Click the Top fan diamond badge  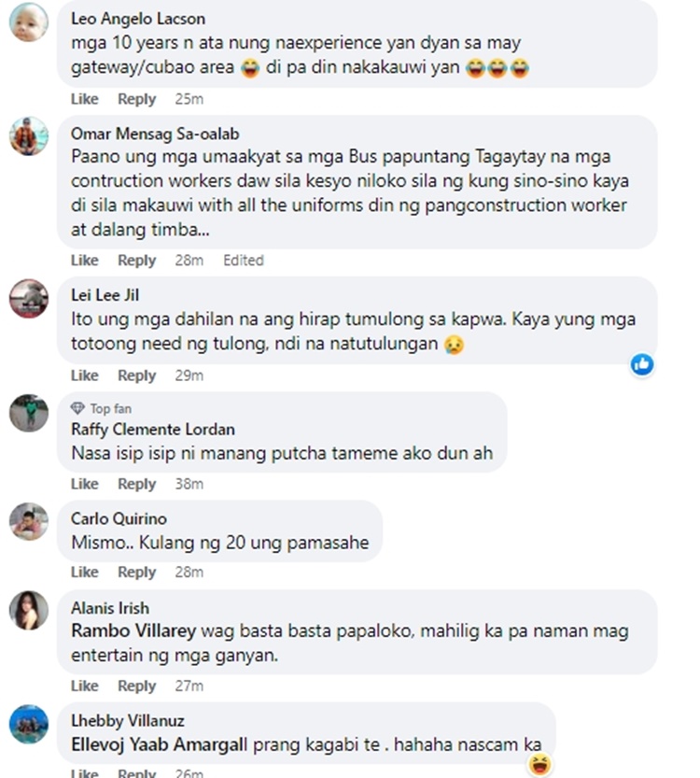[x=77, y=408]
